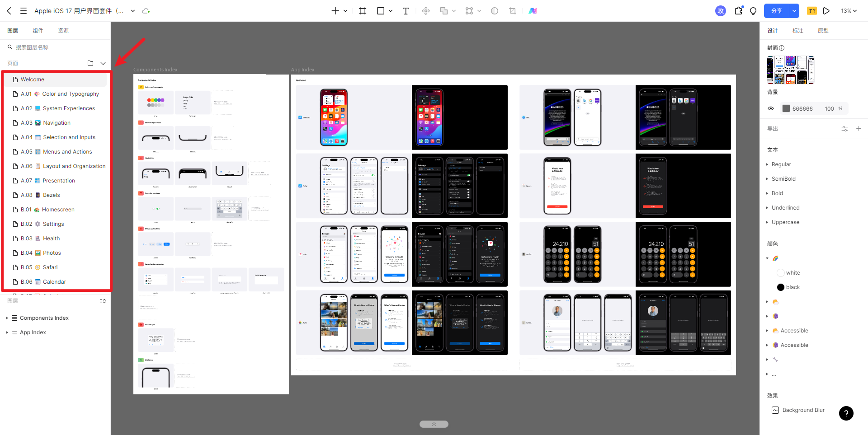Create a page folder with the folder icon
The image size is (868, 435).
tap(90, 63)
